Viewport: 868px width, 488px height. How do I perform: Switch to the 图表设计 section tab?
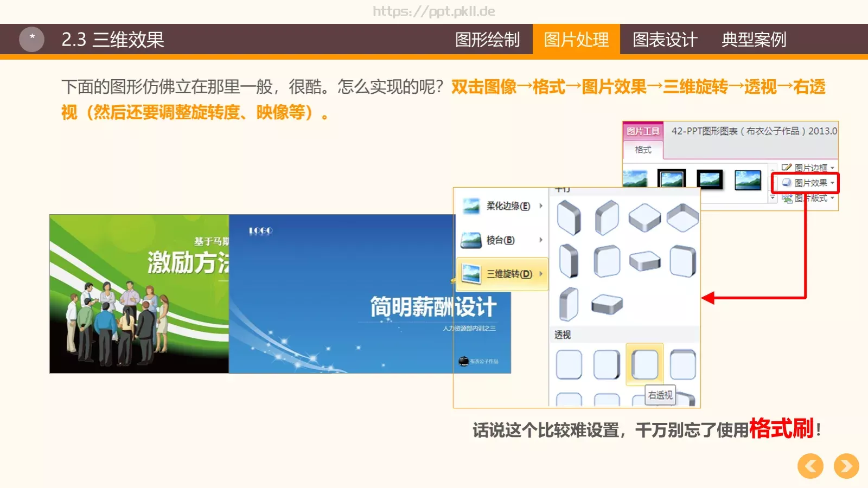(x=665, y=40)
